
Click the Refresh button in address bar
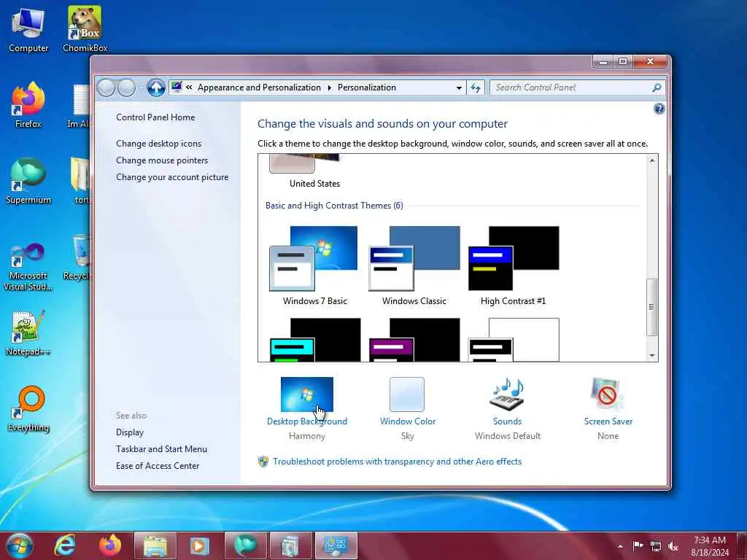pyautogui.click(x=476, y=87)
